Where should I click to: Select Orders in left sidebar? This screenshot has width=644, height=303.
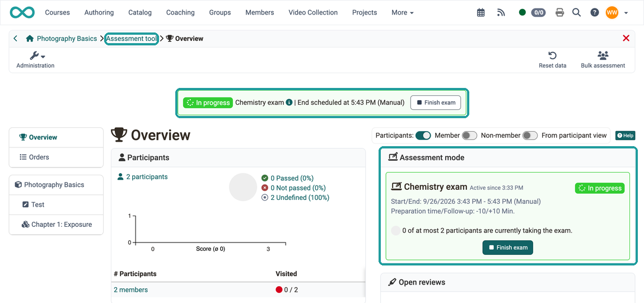(x=56, y=157)
